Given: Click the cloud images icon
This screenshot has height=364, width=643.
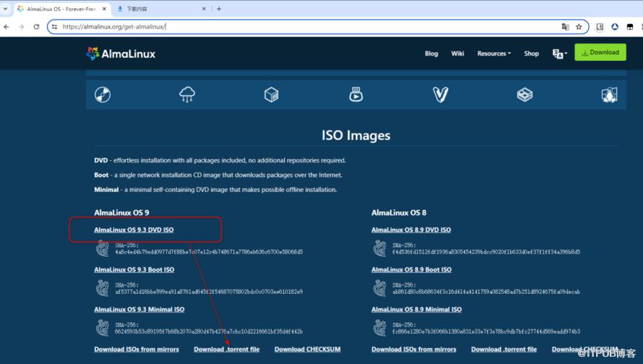Looking at the screenshot, I should (187, 95).
